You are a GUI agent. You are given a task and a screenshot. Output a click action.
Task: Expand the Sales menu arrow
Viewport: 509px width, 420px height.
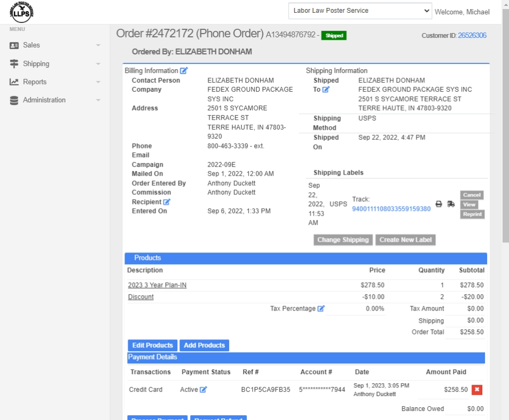(x=98, y=45)
